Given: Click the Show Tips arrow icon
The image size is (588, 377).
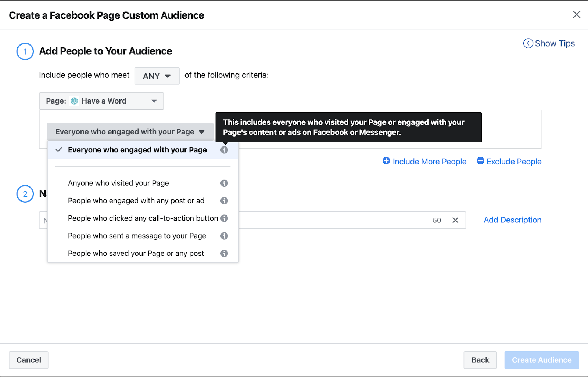Looking at the screenshot, I should pos(528,44).
